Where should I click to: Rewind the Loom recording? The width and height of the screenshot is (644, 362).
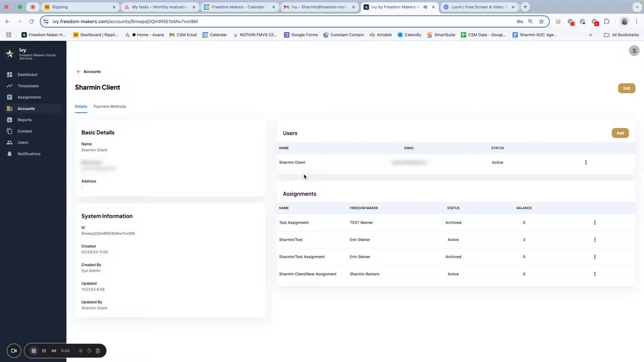click(x=54, y=351)
